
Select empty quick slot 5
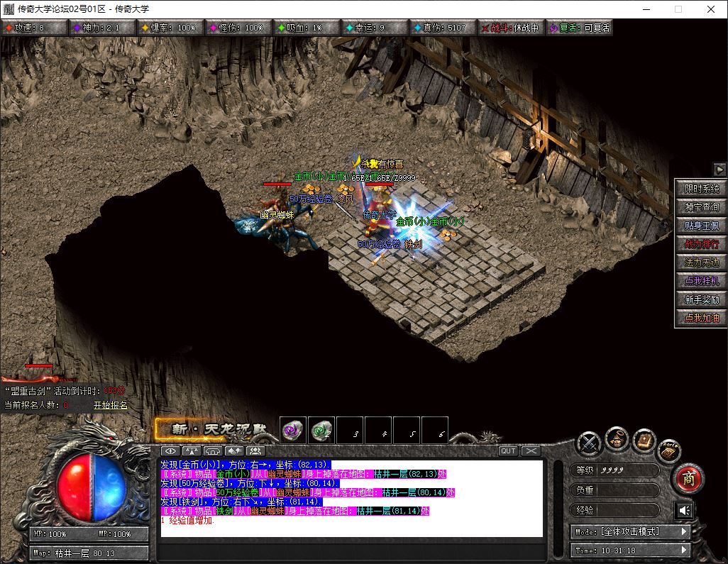[407, 431]
